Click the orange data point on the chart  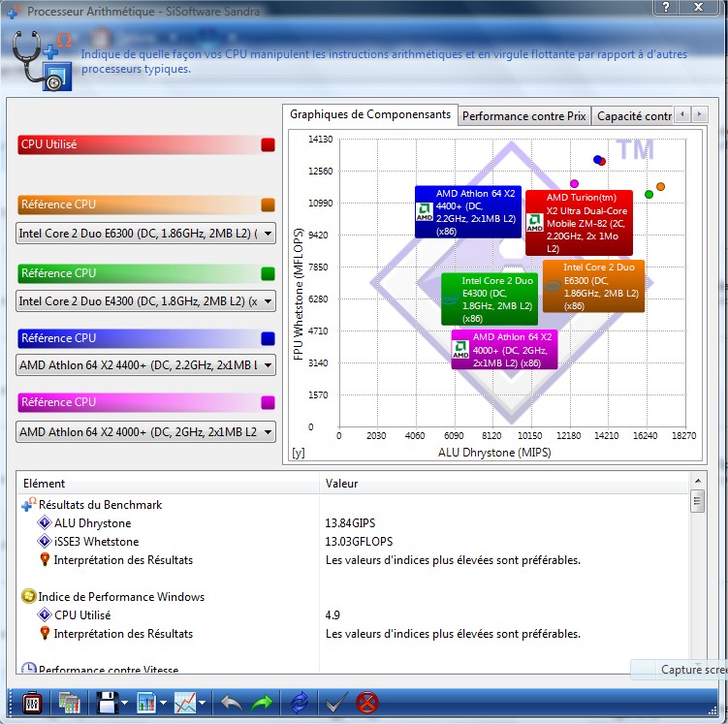coord(660,186)
